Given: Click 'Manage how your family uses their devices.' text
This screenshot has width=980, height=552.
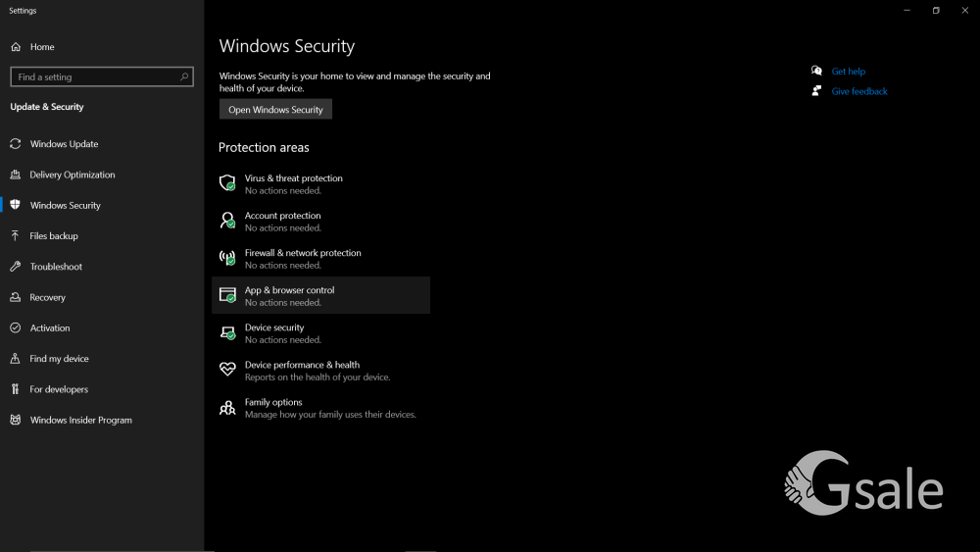Looking at the screenshot, I should pyautogui.click(x=330, y=415).
